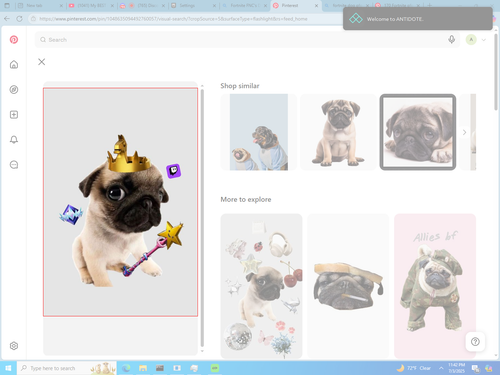Click the weather 72°F Clear widget
The height and width of the screenshot is (375, 500).
(414, 368)
